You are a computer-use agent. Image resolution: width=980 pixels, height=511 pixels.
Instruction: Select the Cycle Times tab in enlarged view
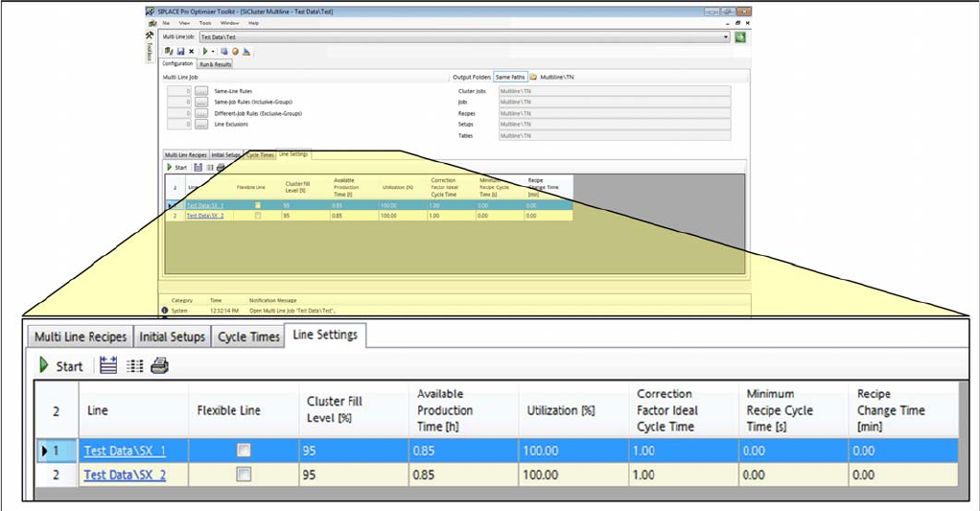pos(248,337)
